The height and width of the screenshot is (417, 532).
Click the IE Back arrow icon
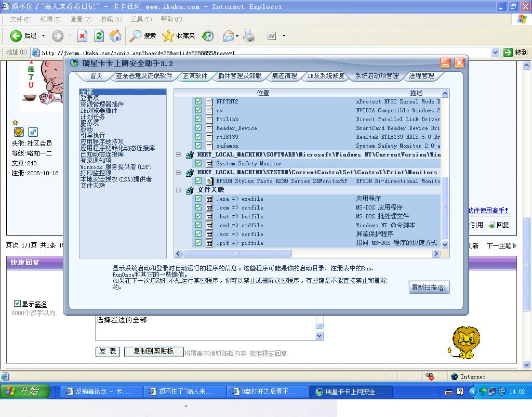point(16,36)
